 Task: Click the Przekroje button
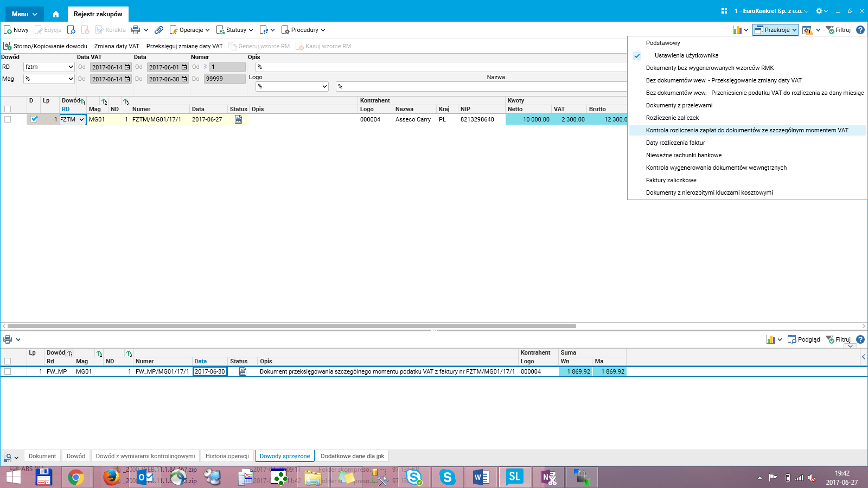[x=775, y=30]
